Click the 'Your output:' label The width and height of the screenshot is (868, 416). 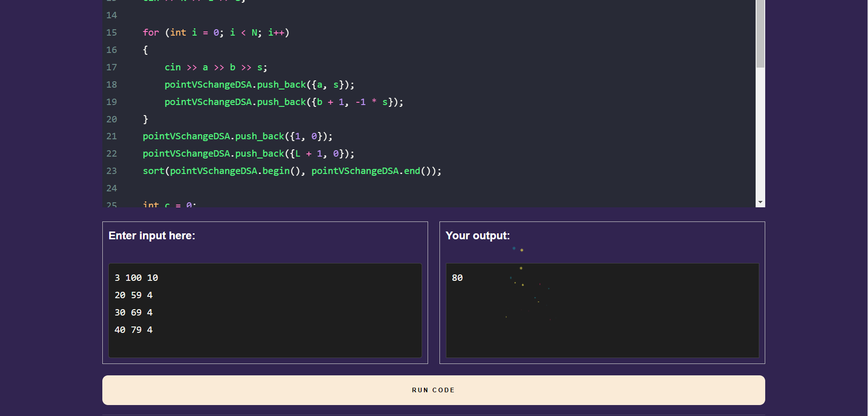pyautogui.click(x=477, y=236)
